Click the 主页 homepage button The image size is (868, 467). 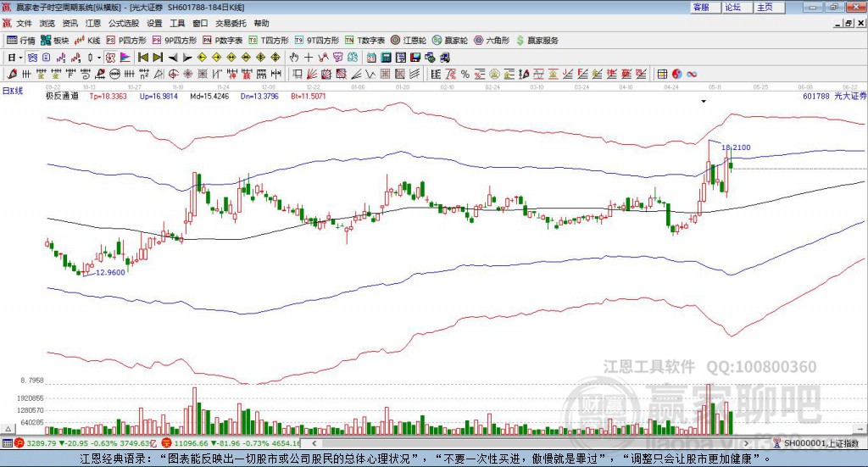(770, 7)
